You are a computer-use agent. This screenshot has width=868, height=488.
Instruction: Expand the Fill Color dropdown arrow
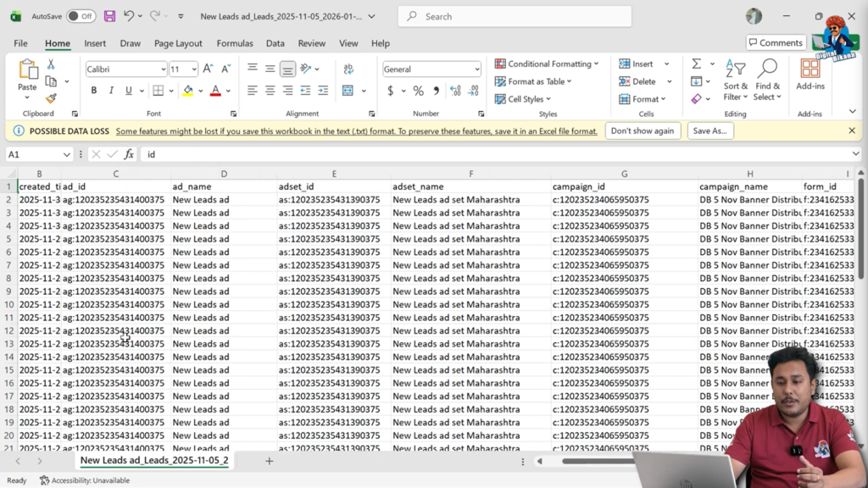coord(201,91)
